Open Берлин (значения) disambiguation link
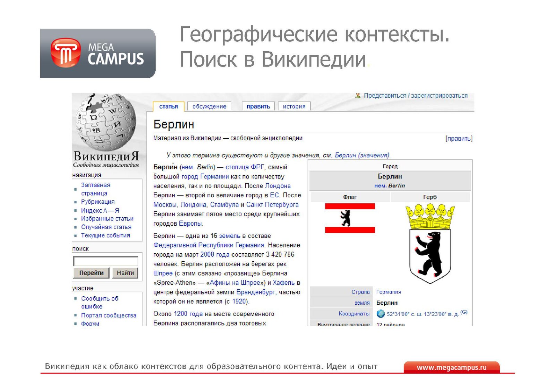Viewport: 555px width, 392px height. pos(362,155)
